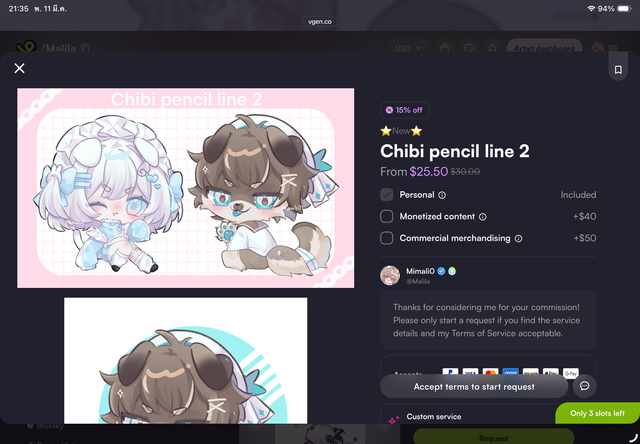Show info for Commercial merchandising option
640x444 pixels.
pyautogui.click(x=518, y=238)
